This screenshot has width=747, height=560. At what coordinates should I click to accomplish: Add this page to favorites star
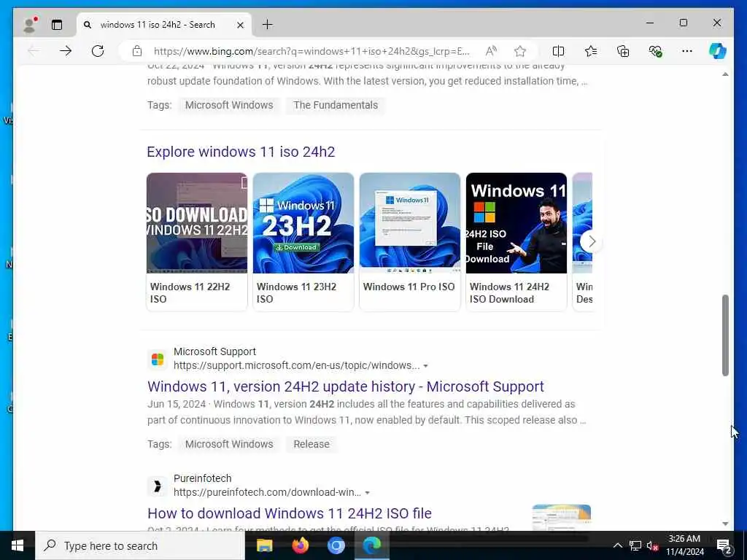point(519,51)
